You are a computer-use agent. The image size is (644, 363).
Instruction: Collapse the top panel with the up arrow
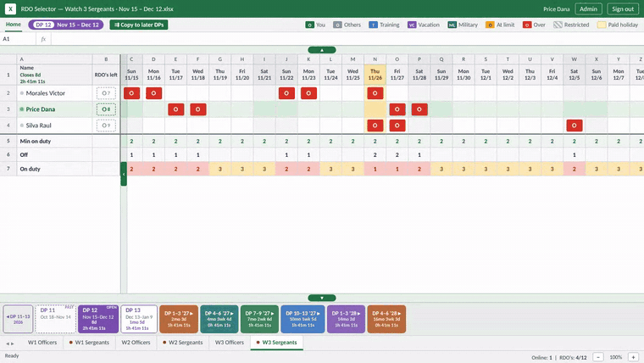(322, 50)
